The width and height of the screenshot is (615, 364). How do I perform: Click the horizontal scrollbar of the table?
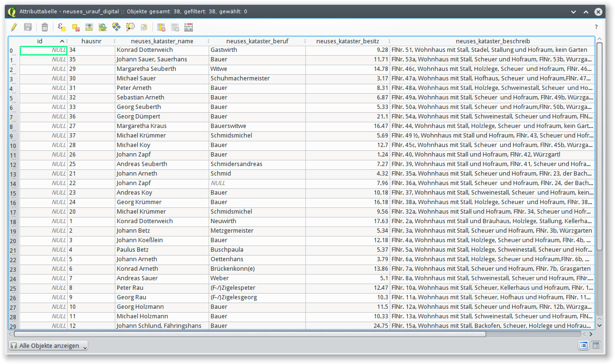coord(248,334)
